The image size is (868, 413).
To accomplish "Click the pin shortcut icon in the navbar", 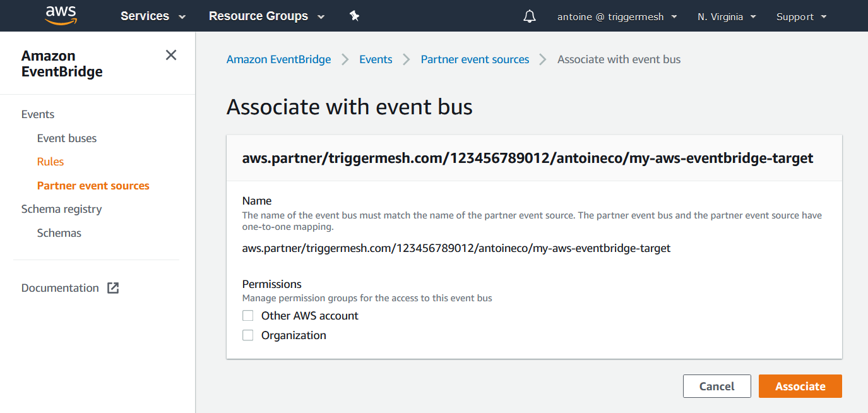I will 355,16.
